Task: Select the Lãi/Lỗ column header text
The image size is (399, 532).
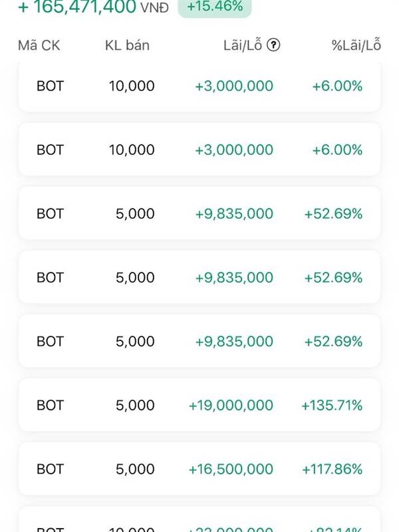Action: tap(243, 45)
